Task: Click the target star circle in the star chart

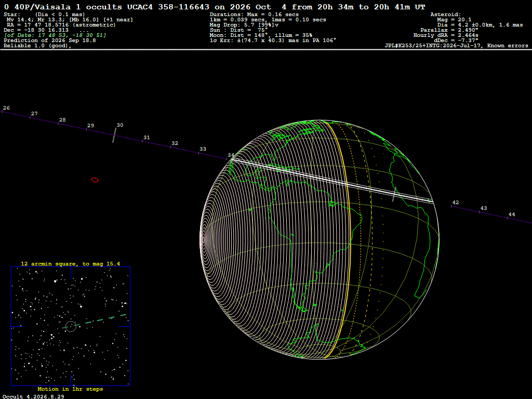Action: (x=71, y=326)
